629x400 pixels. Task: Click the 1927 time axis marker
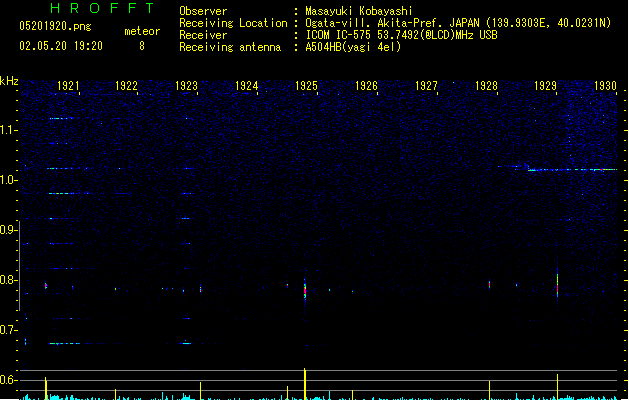(x=426, y=86)
